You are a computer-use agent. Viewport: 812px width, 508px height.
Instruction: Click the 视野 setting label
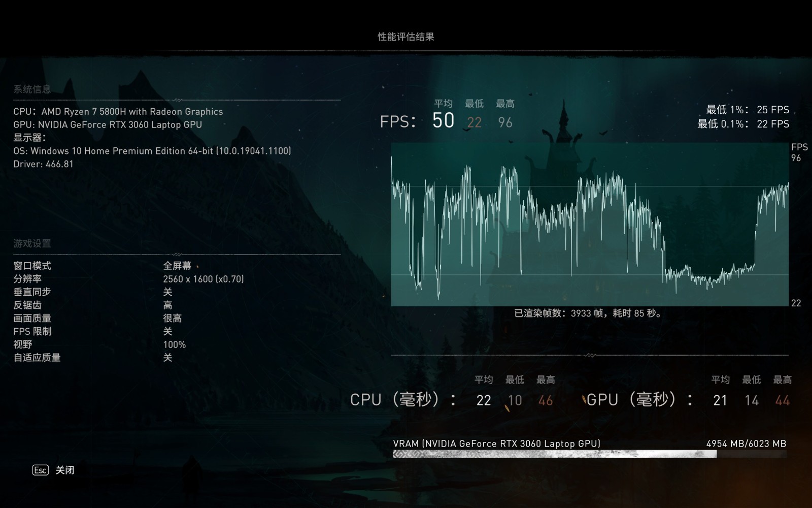point(23,345)
